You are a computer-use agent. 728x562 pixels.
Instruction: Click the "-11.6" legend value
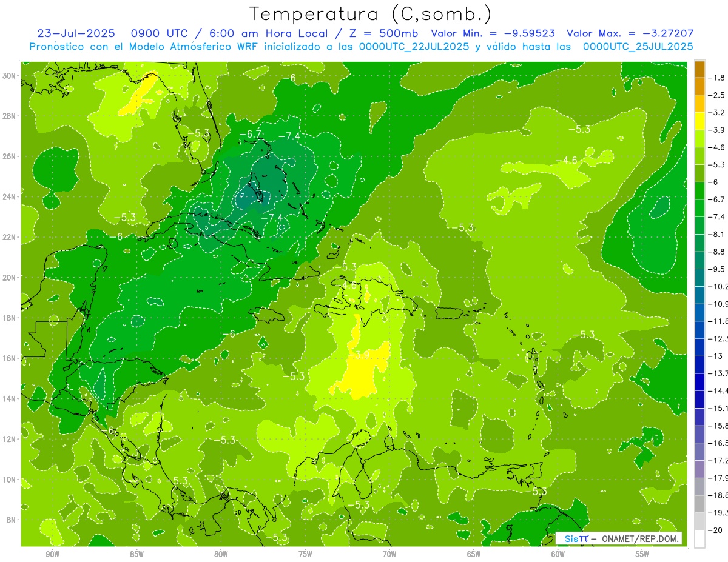click(x=718, y=321)
